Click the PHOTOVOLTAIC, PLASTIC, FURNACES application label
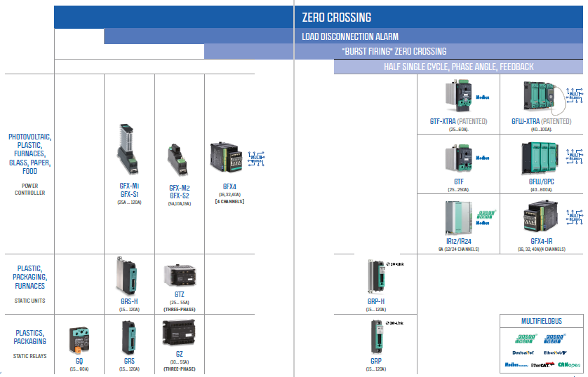Viewport: 588px width, 377px height. coord(29,154)
